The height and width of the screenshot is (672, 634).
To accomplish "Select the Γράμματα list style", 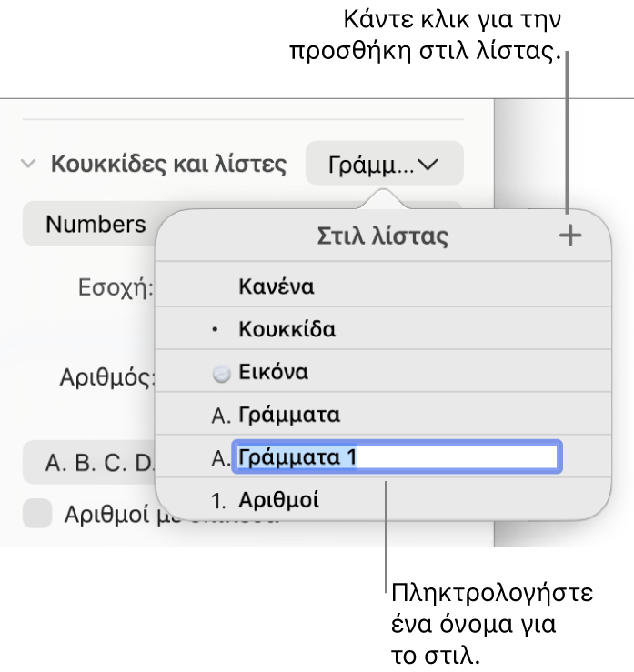I will 383,415.
